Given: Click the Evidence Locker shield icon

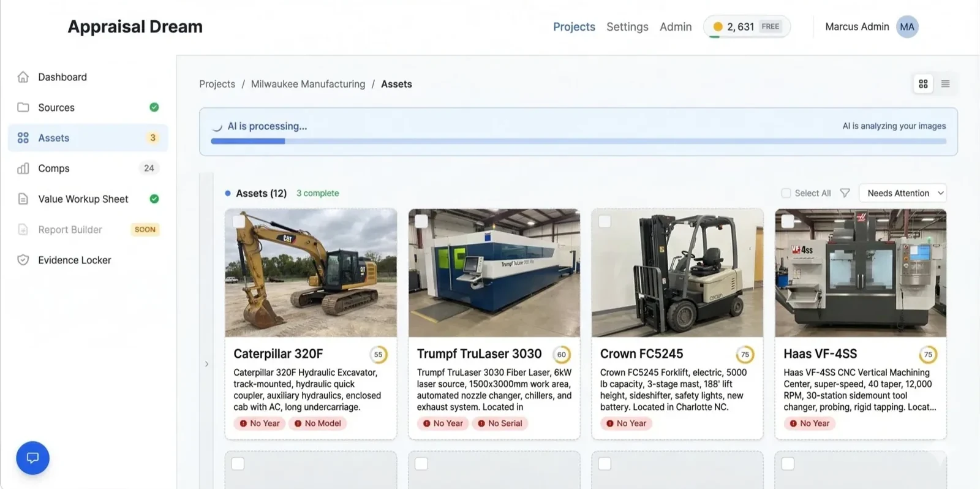Looking at the screenshot, I should point(23,260).
